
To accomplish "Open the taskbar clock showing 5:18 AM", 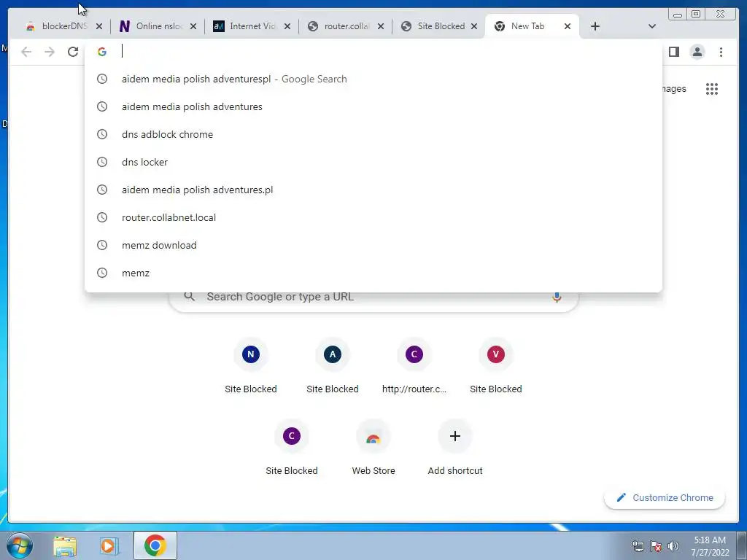I will [x=710, y=546].
